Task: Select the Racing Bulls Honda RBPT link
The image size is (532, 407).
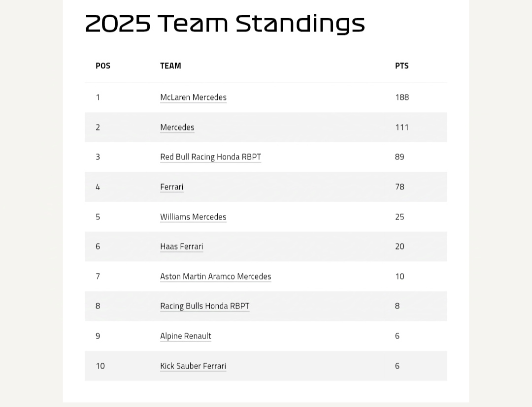Action: 204,306
